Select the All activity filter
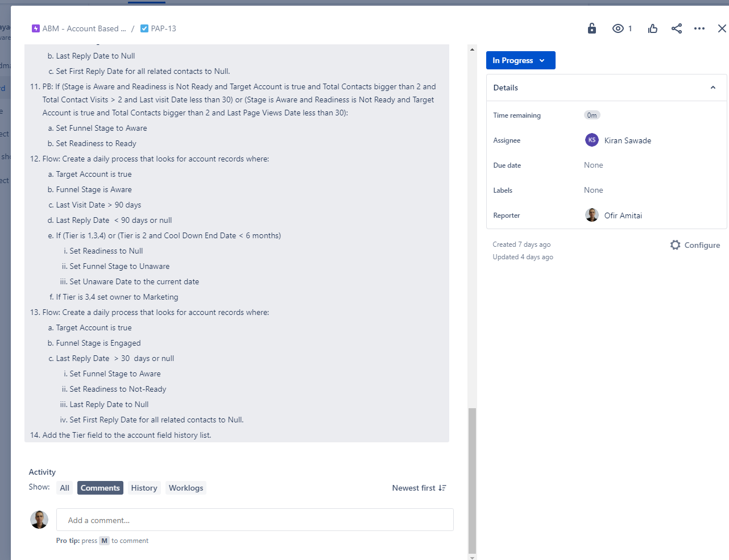 click(64, 487)
